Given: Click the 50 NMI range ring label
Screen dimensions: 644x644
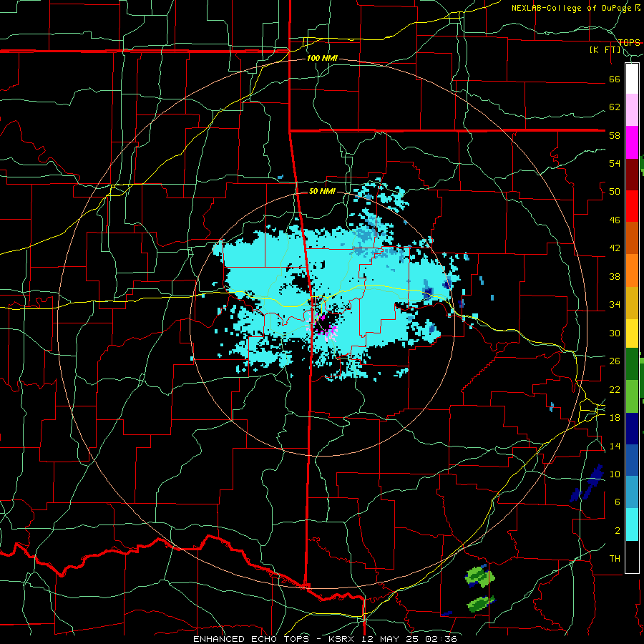Looking at the screenshot, I should click(x=322, y=191).
